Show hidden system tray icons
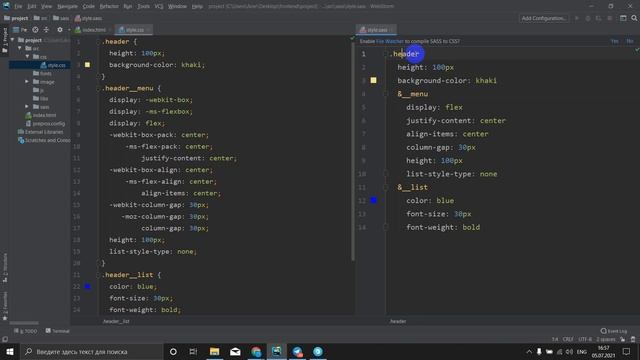Screen dimensions: 640x360 (529, 351)
